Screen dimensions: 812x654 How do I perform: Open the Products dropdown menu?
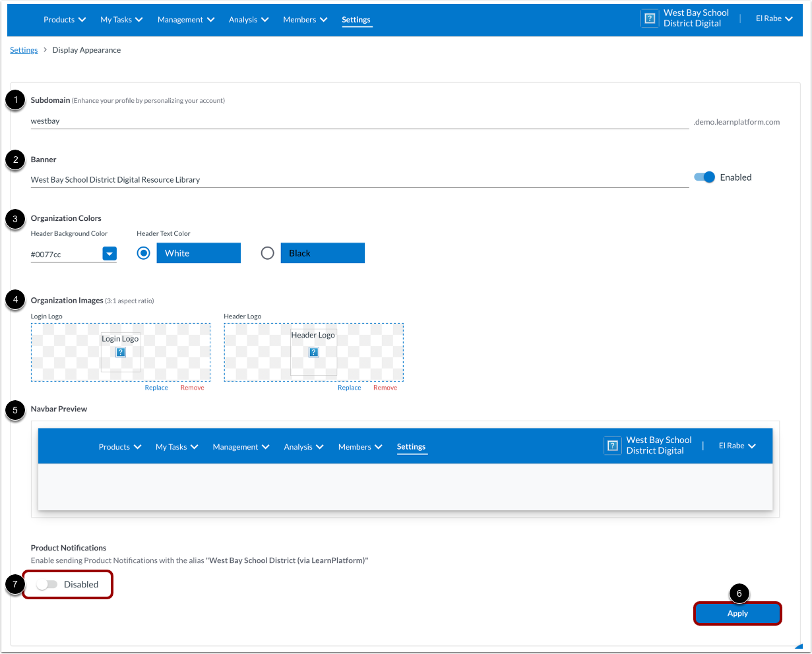(65, 19)
